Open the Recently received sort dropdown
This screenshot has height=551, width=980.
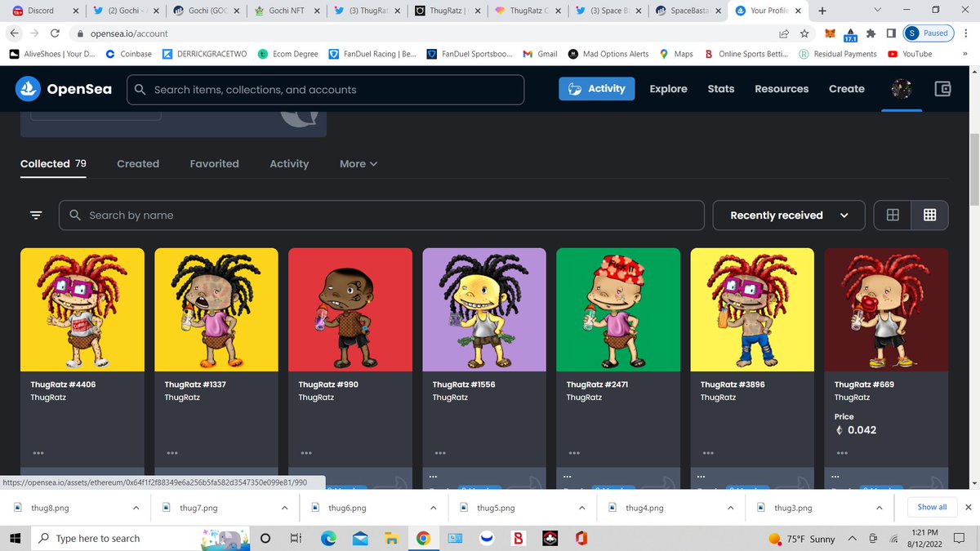(787, 215)
